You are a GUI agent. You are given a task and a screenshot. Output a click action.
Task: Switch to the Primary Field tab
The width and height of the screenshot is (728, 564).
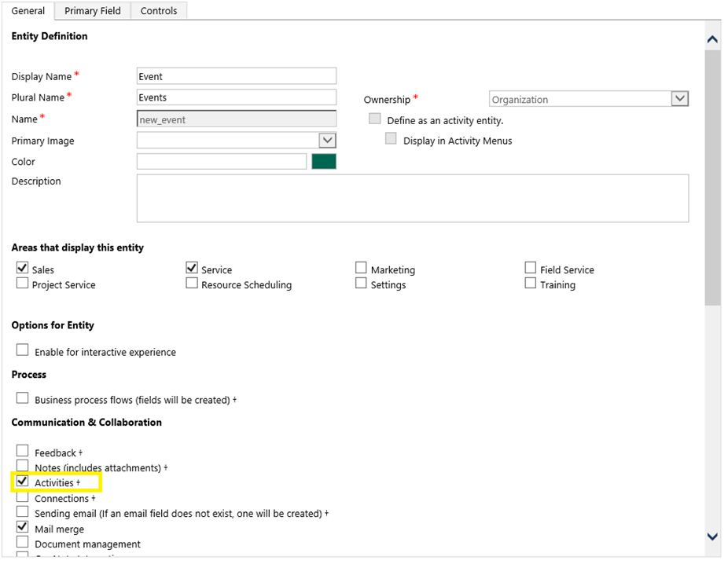93,11
